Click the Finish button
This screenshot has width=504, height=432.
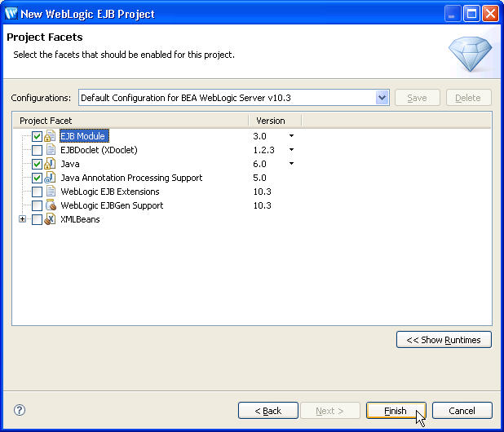point(396,411)
